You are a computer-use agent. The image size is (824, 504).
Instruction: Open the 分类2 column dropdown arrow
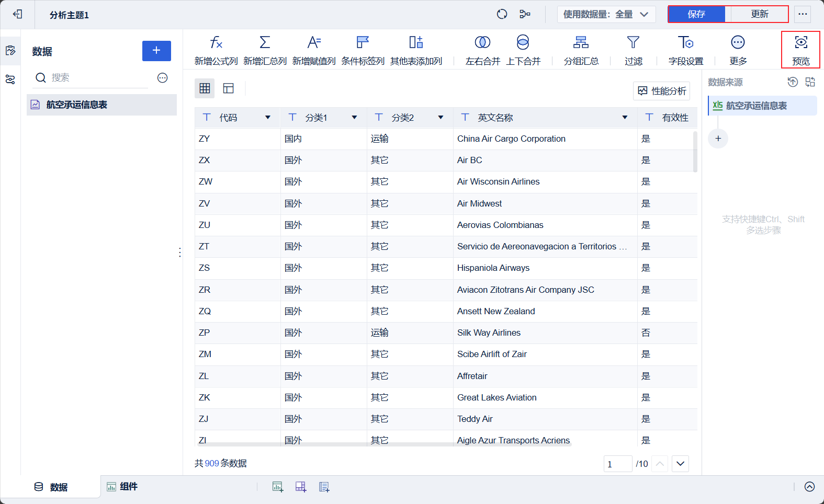click(441, 118)
